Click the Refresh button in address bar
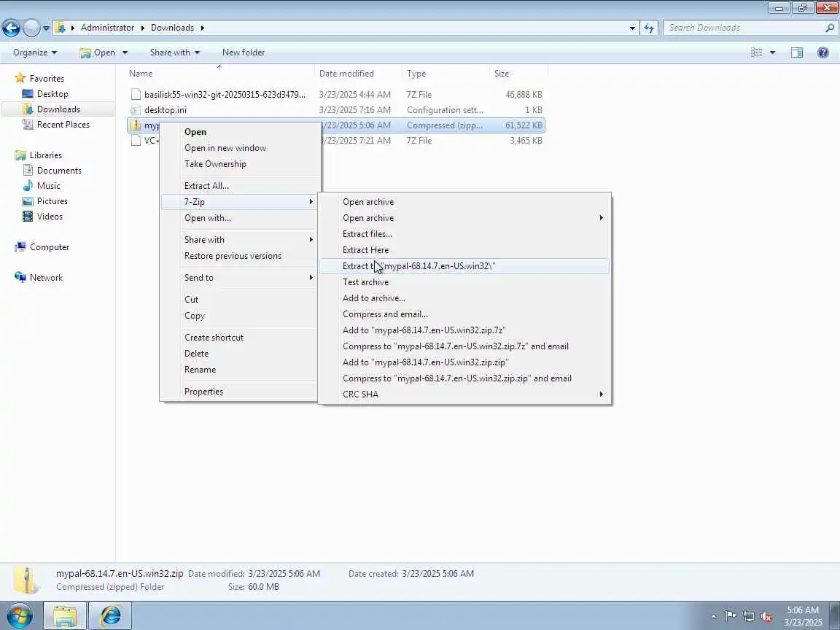This screenshot has height=630, width=840. [x=649, y=28]
